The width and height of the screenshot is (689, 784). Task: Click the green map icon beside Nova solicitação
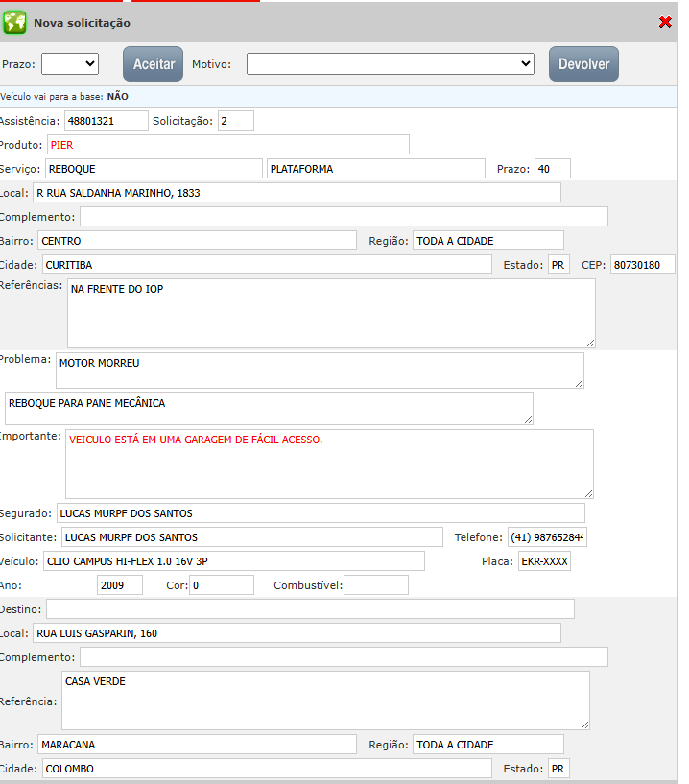coord(14,22)
